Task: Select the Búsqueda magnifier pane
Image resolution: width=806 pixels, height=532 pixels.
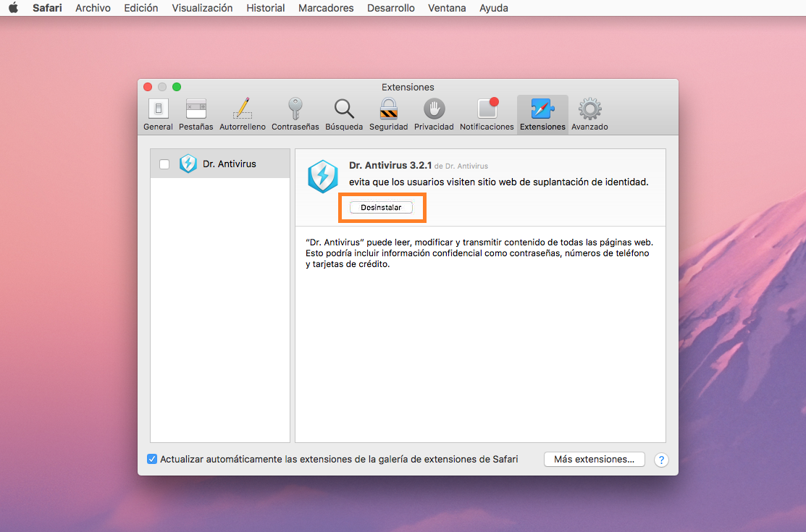Action: click(x=344, y=114)
